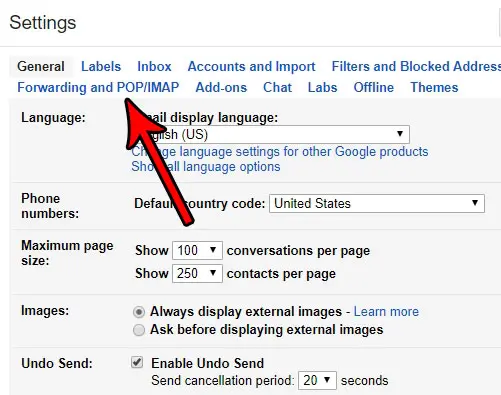Go to the Offline tab

(374, 87)
